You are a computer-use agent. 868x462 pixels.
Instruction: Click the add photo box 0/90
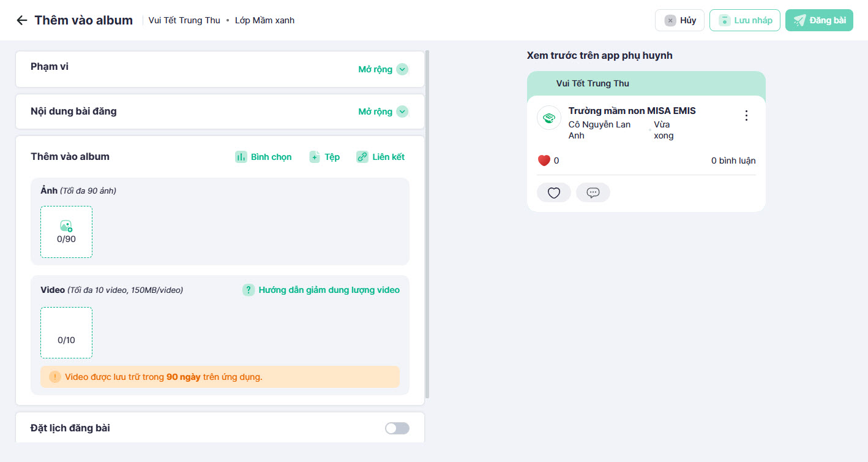coord(67,232)
